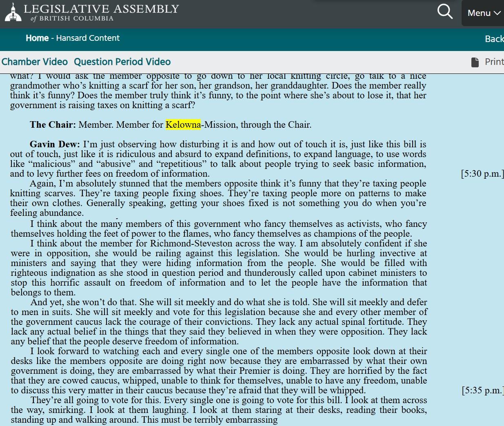Click the LEGISLATIVE ASSEMBLY site title
504x426 pixels.
tap(101, 9)
